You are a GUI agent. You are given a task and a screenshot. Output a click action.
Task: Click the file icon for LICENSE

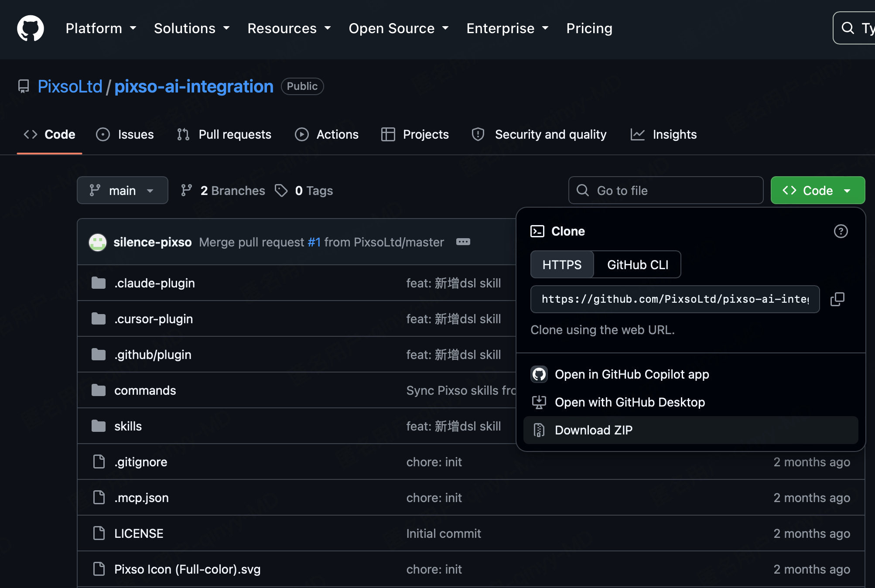point(99,533)
